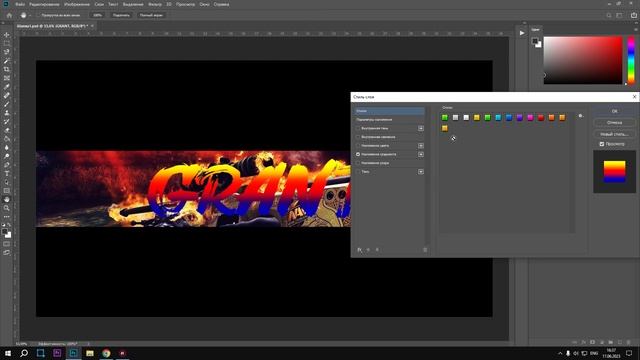Move effect up arrow in dialog
Image resolution: width=640 pixels, height=360 pixels.
(x=368, y=250)
